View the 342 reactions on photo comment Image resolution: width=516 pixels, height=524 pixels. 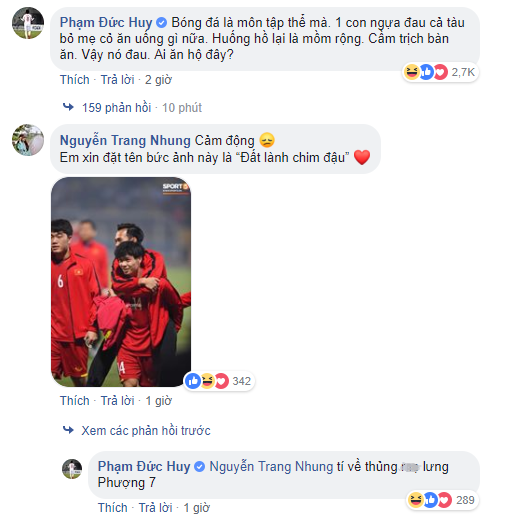pyautogui.click(x=219, y=381)
